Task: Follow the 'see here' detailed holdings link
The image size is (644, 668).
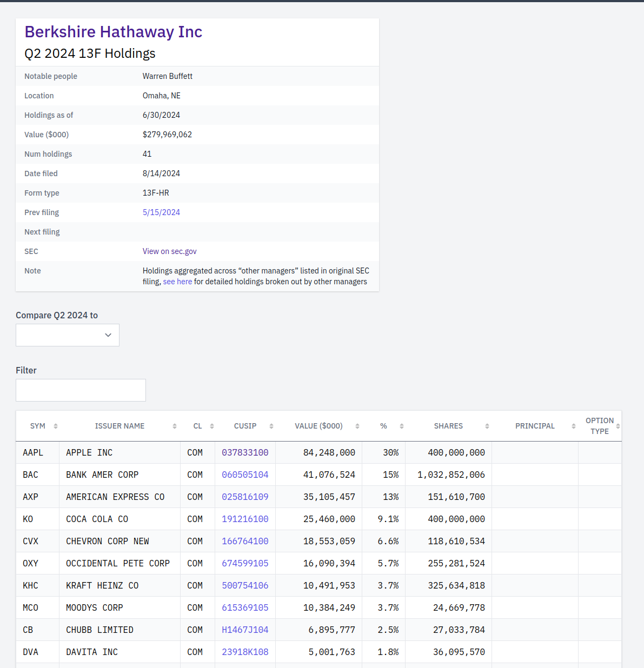Action: point(177,282)
